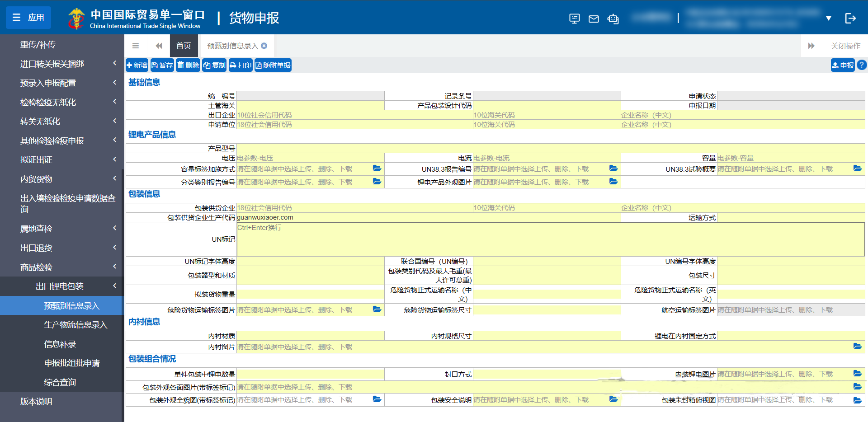Click inside the UN标记 text area

click(x=497, y=239)
